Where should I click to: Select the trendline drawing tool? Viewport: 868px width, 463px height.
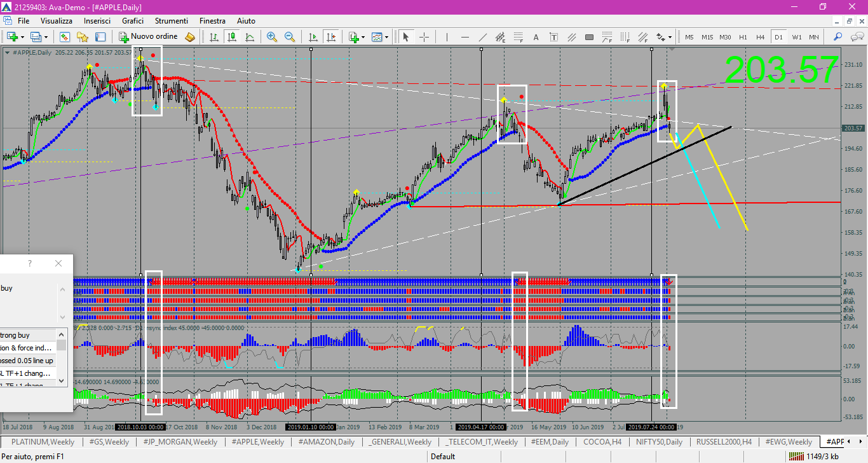(x=483, y=36)
